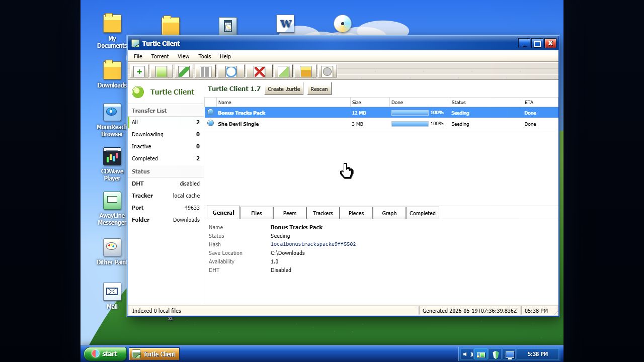The width and height of the screenshot is (644, 362).
Task: Click the yellow-green windows tray icon
Action: coord(481,354)
